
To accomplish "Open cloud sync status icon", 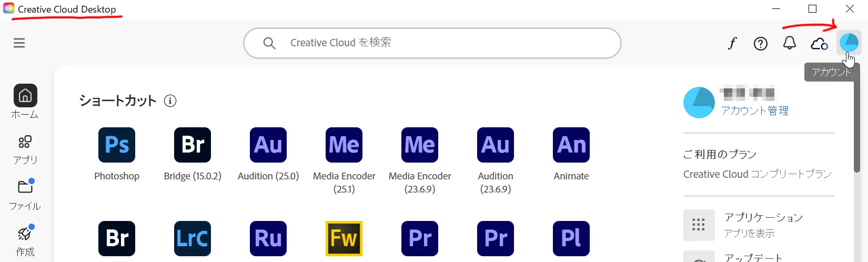I will click(819, 44).
